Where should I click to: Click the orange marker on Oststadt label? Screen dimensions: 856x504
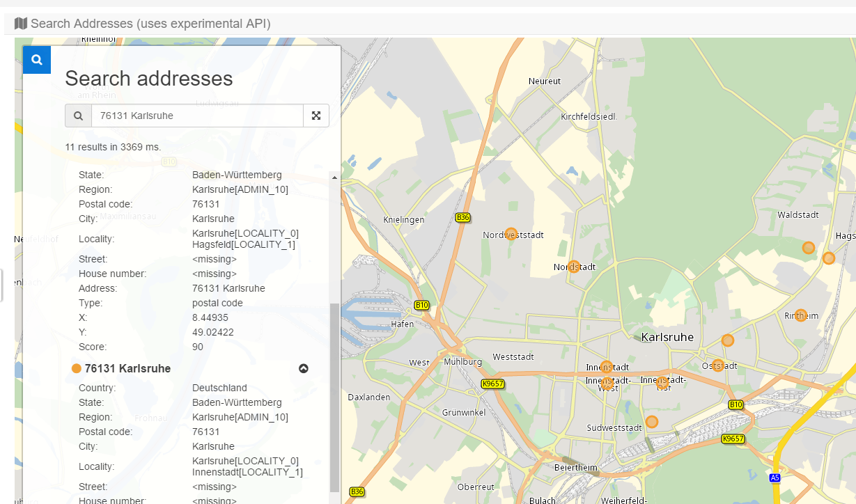coord(717,365)
